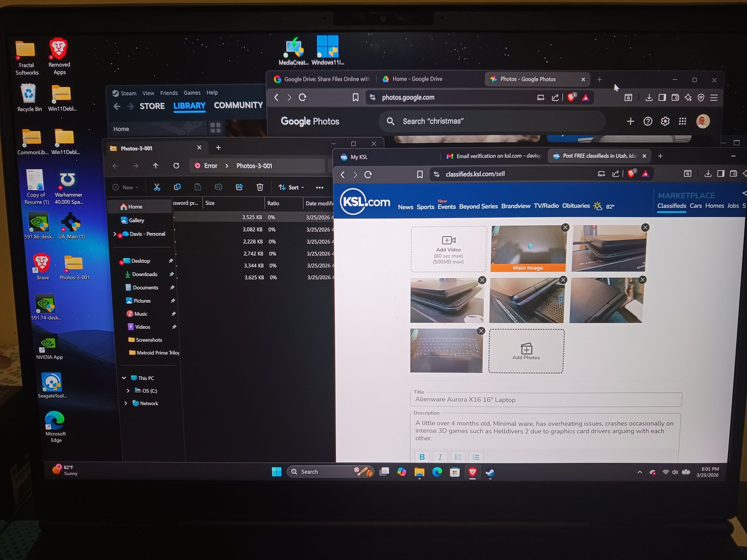Open Steam from the taskbar
Screen dimensions: 747x560
[x=490, y=472]
